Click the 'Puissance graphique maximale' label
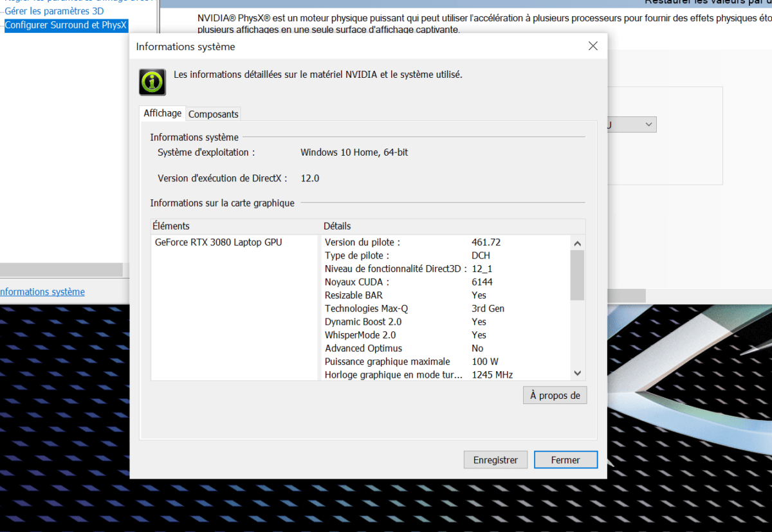 (387, 362)
